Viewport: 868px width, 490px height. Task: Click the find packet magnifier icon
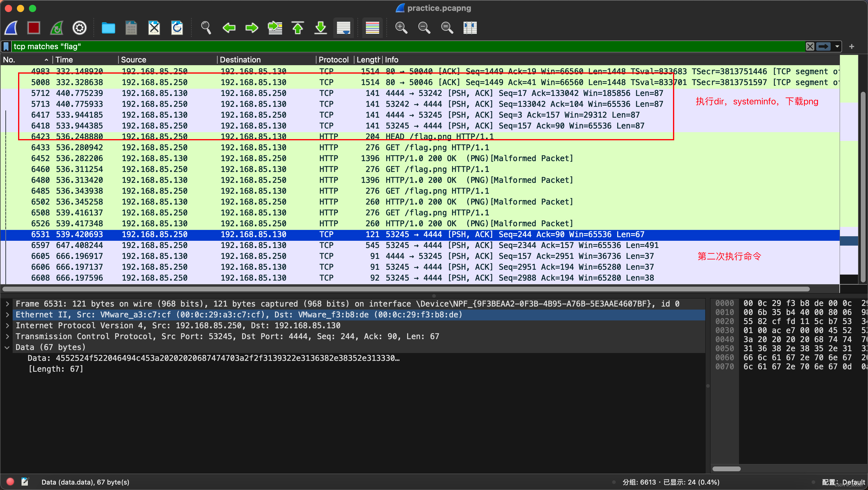point(206,28)
